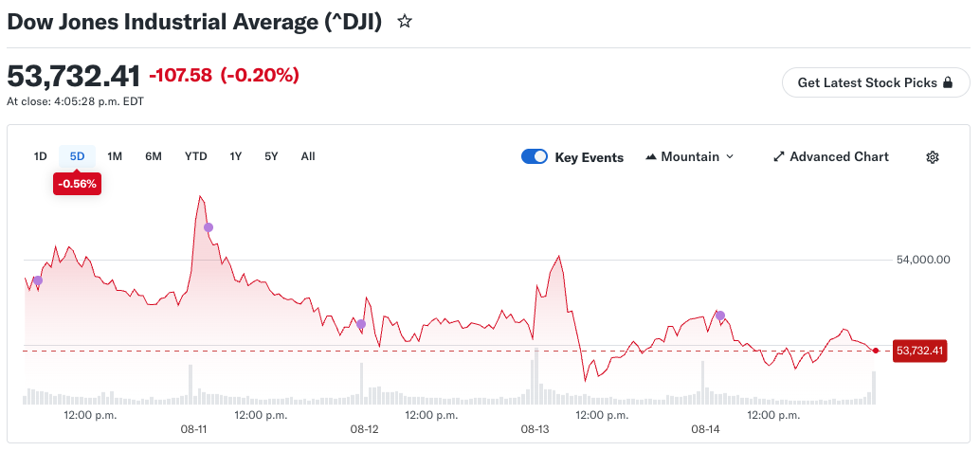Show the YTD time range
The image size is (980, 451).
pyautogui.click(x=195, y=156)
